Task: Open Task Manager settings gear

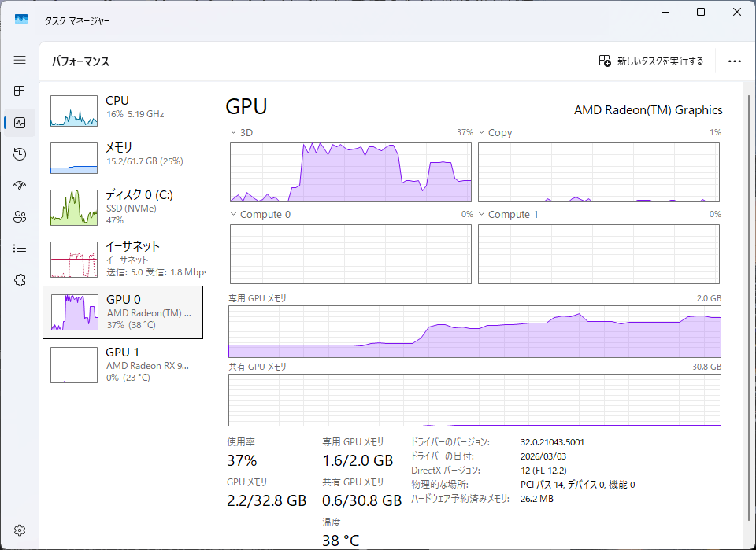Action: tap(20, 530)
